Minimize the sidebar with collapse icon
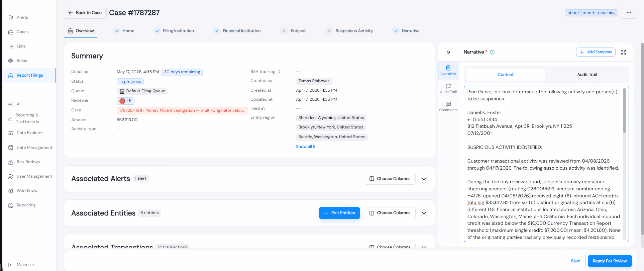Image resolution: width=644 pixels, height=271 pixels. [x=11, y=265]
